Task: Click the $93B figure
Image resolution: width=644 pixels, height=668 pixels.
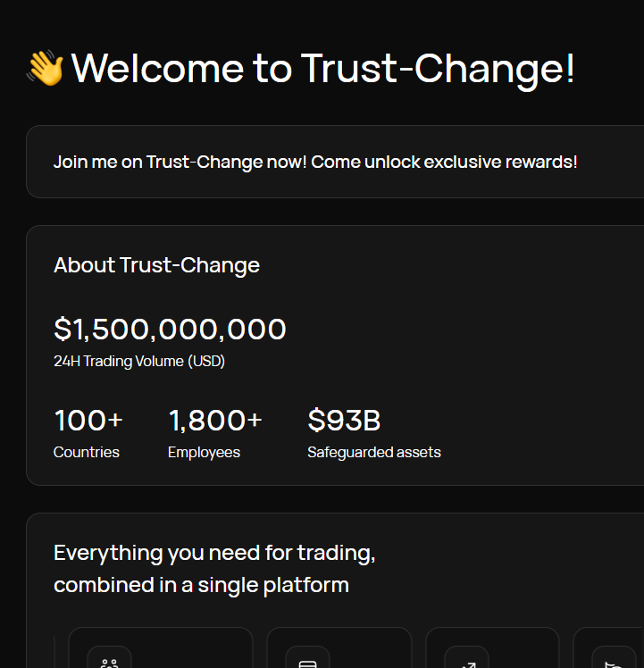Action: pyautogui.click(x=344, y=420)
